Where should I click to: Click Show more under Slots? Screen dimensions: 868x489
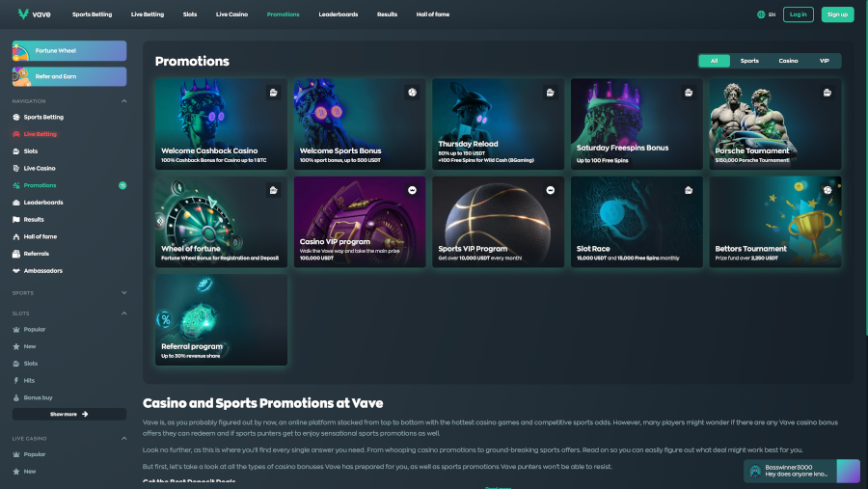(69, 414)
